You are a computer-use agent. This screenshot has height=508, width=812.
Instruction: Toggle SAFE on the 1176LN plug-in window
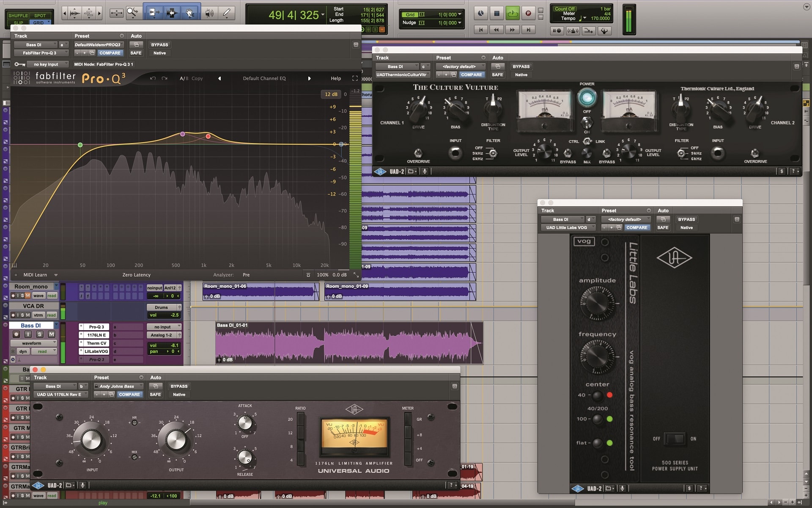(155, 395)
